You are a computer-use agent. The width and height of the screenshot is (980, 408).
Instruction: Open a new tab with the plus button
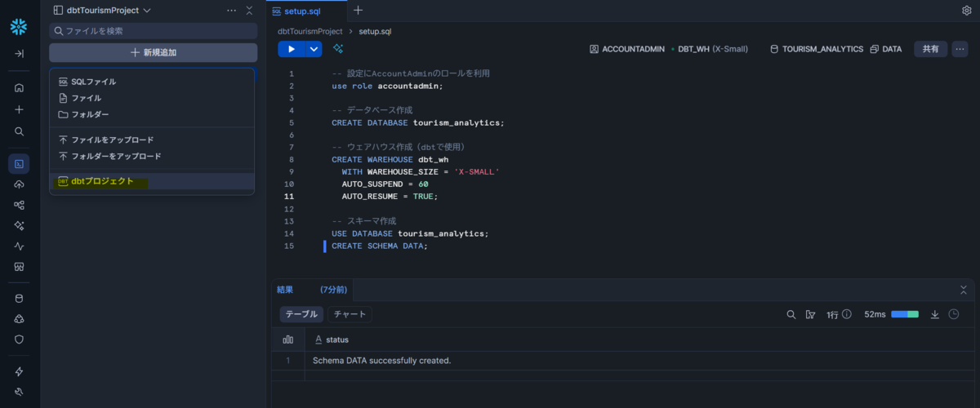click(358, 11)
